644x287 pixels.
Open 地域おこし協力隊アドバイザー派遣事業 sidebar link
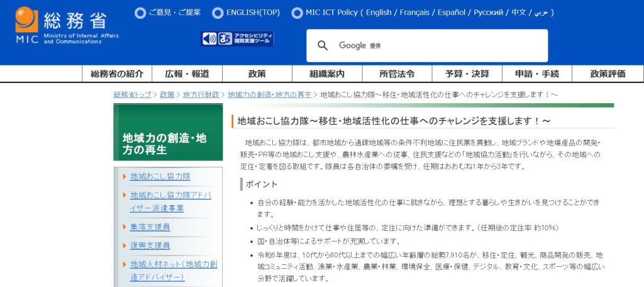tap(171, 201)
